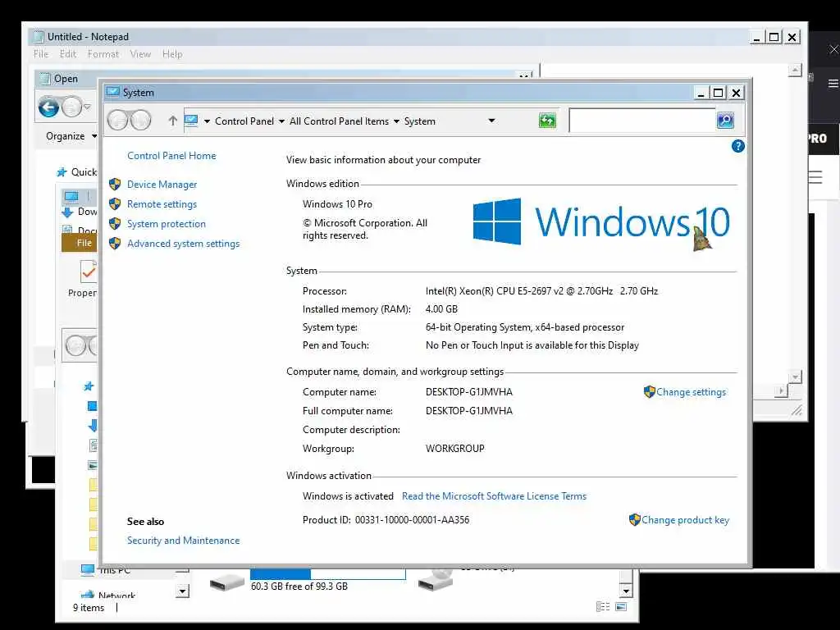Click the shield icon beside Remote settings

point(115,204)
